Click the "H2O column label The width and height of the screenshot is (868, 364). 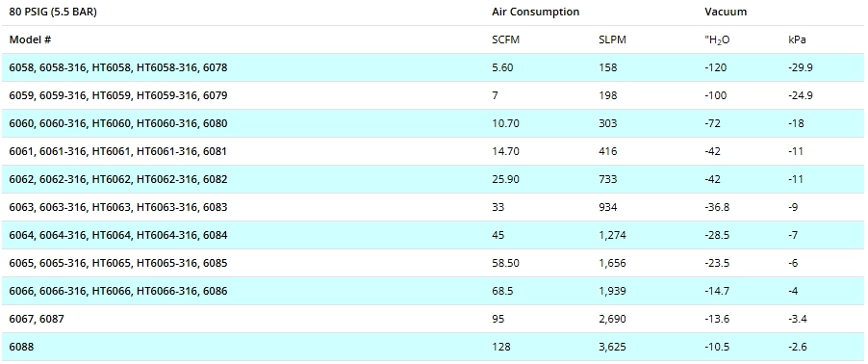717,40
